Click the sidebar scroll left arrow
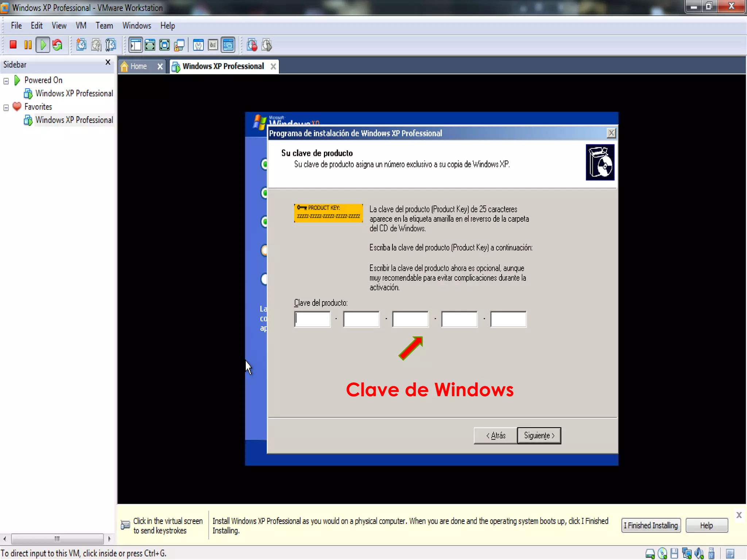747x560 pixels. pyautogui.click(x=5, y=538)
